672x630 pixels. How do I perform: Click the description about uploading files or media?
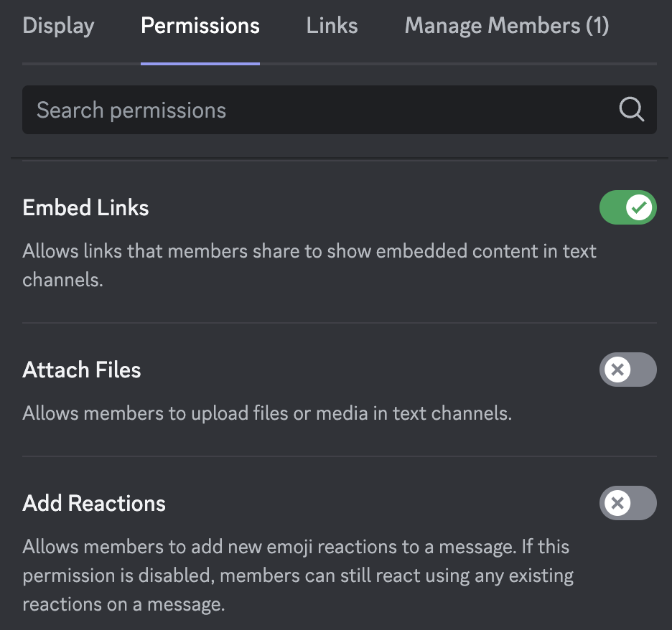click(267, 413)
